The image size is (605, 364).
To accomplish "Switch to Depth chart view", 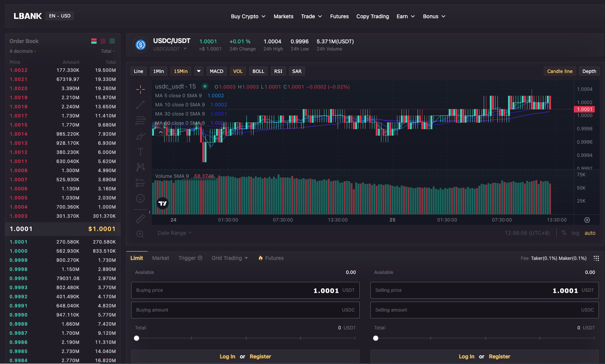I will pyautogui.click(x=589, y=71).
